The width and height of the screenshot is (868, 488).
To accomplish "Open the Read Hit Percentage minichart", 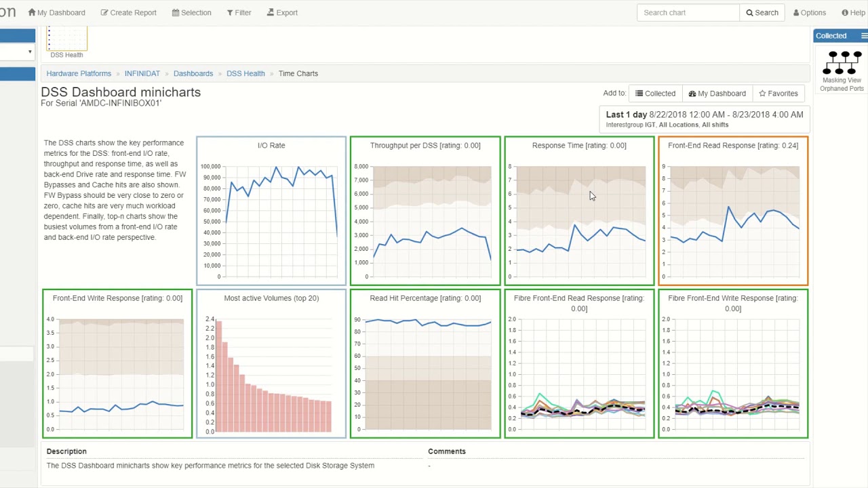I will 425,363.
